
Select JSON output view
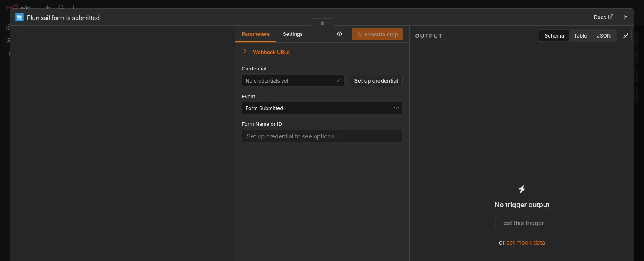click(x=604, y=35)
